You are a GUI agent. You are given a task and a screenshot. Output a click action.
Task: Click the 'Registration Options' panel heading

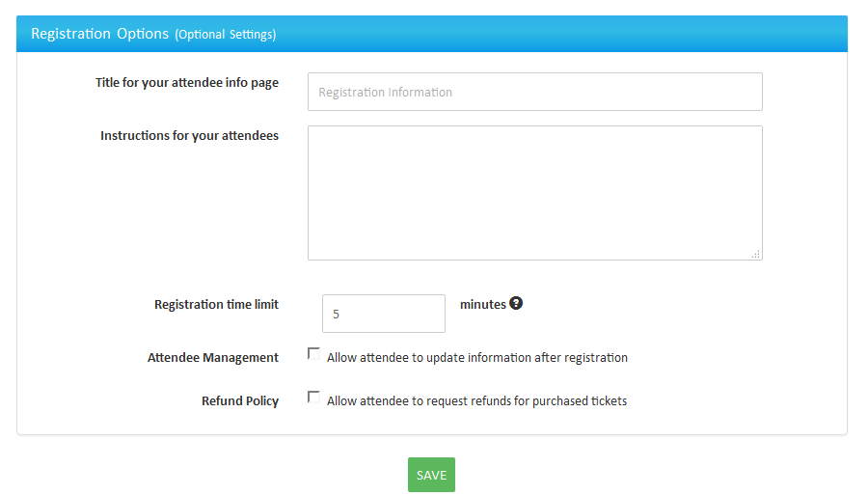coord(99,34)
